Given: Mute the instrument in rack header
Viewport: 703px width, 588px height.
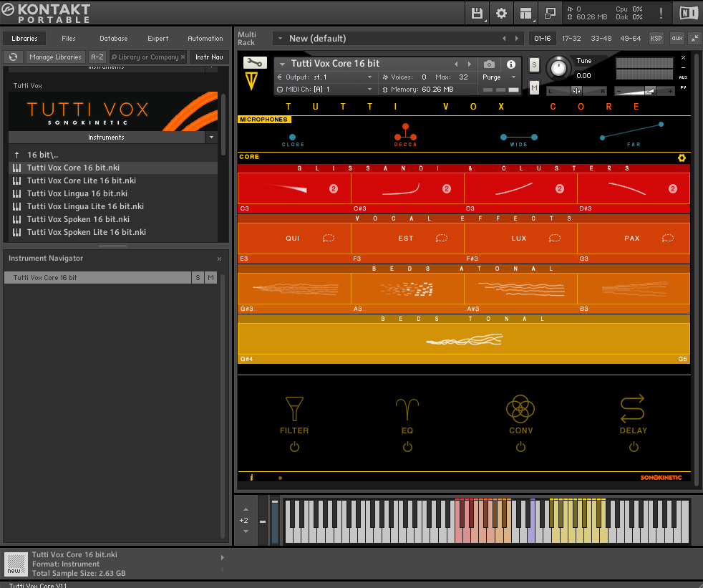Looking at the screenshot, I should pyautogui.click(x=534, y=87).
